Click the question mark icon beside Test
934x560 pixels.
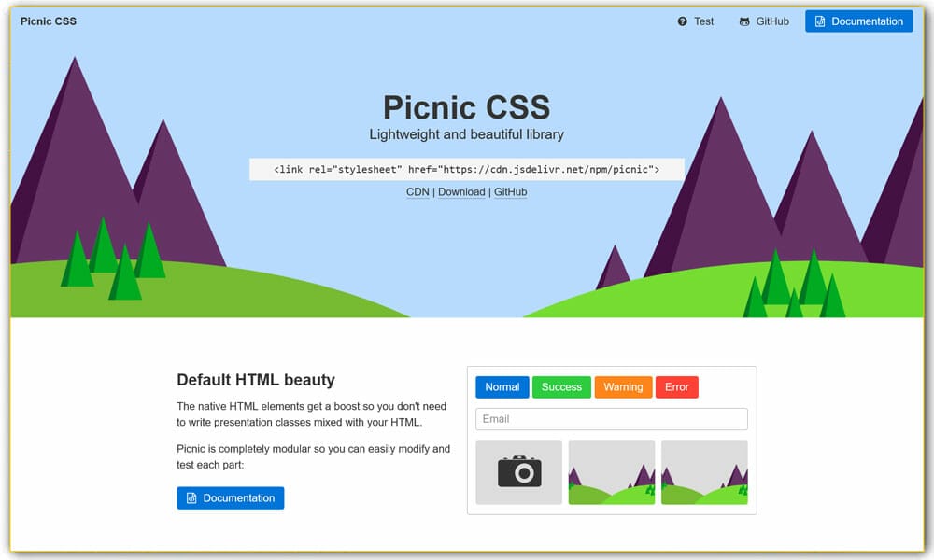[681, 21]
